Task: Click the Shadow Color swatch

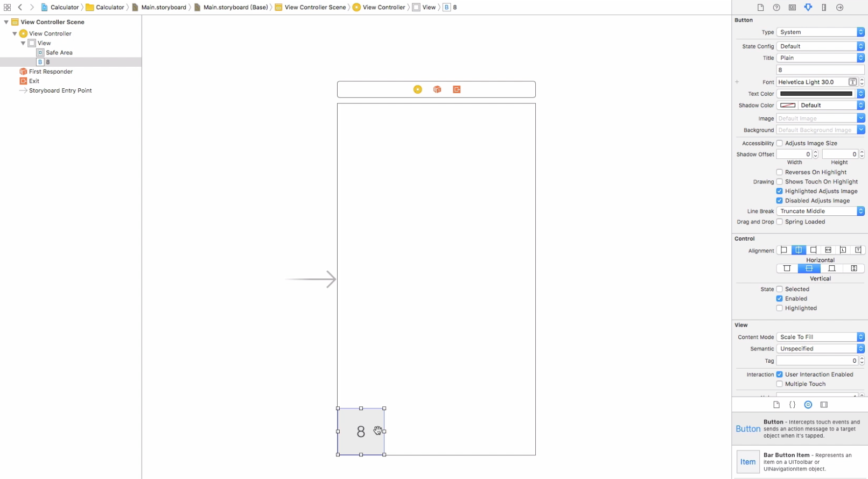Action: click(787, 105)
